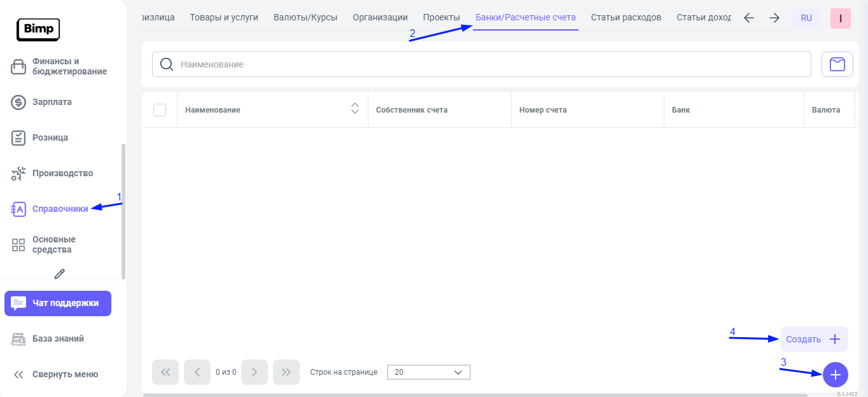Switch to the Валюты/Курсы tab
Image resolution: width=868 pixels, height=397 pixels.
click(x=305, y=17)
